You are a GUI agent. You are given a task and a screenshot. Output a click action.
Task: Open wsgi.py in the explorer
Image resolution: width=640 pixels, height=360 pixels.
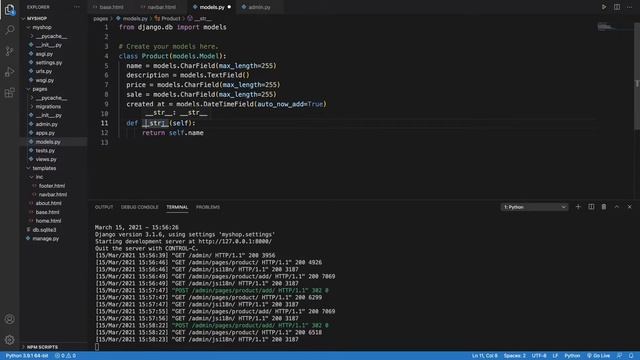44,80
